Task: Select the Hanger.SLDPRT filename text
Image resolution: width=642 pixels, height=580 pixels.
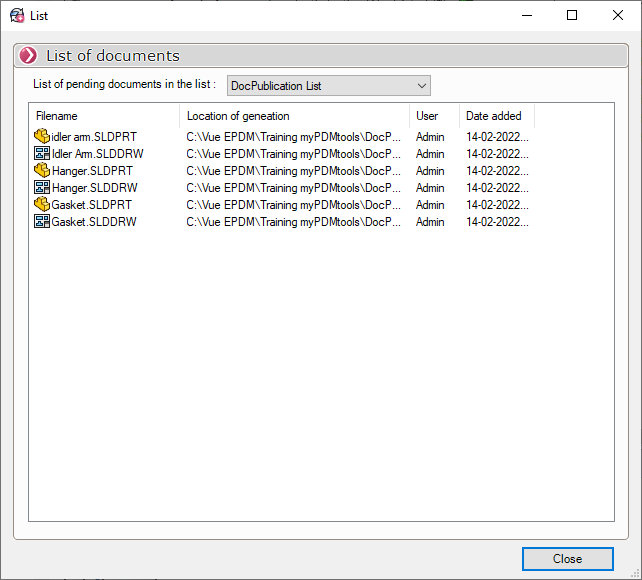Action: pyautogui.click(x=92, y=171)
